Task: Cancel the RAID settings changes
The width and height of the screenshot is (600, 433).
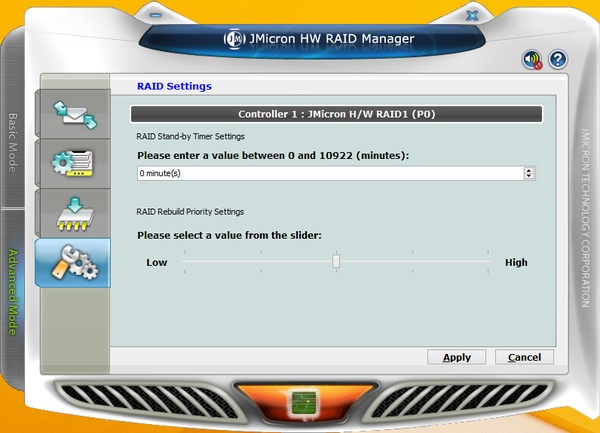Action: pos(524,357)
